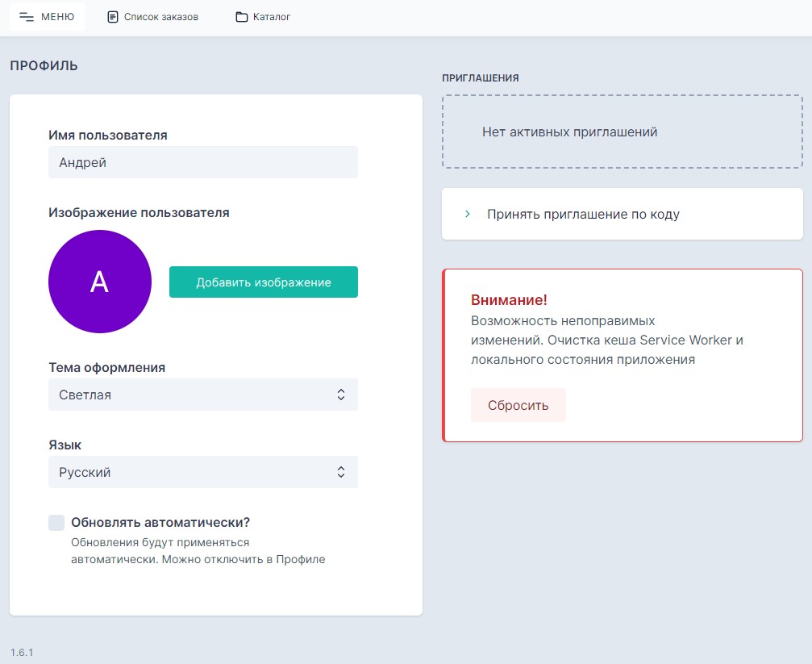Click the purple avatar with letter A
Viewport: 812px width, 664px height.
click(100, 282)
